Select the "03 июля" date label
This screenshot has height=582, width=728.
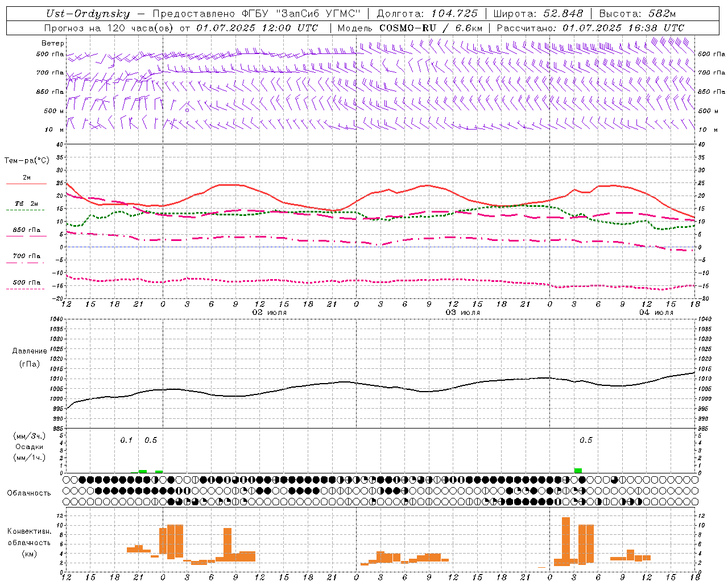[463, 313]
